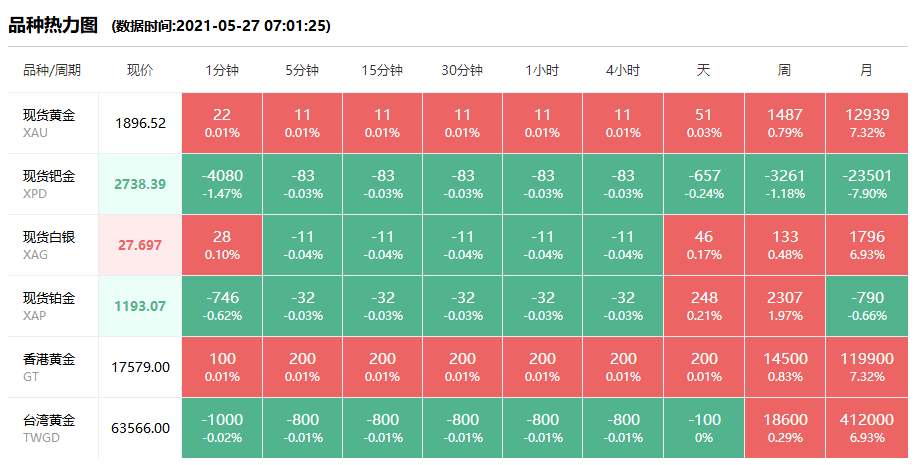Select the red 27.697 silver price

(140, 245)
